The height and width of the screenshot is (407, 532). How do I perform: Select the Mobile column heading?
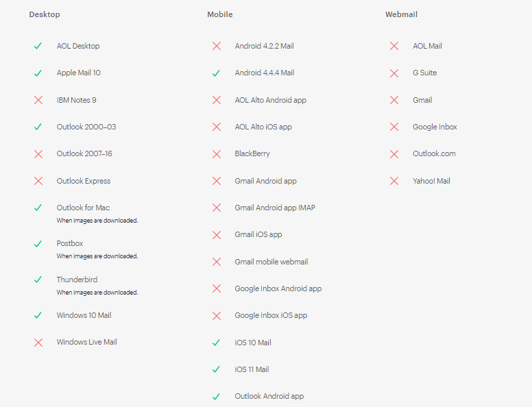pos(220,14)
